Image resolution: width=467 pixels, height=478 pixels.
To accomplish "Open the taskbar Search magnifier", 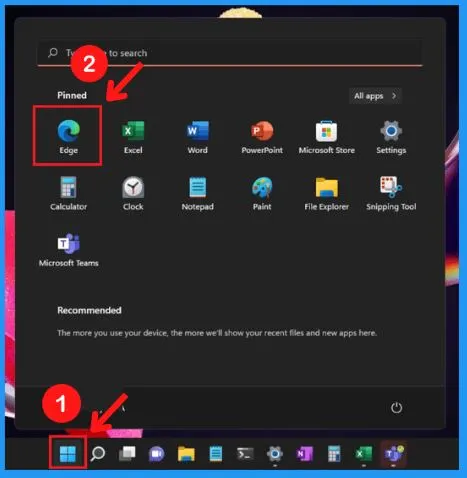I will pyautogui.click(x=98, y=454).
